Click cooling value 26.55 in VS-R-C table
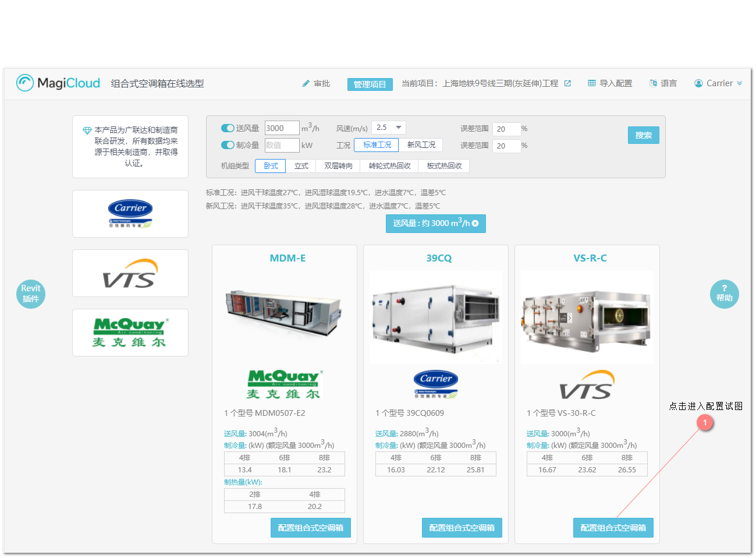This screenshot has width=756, height=558. coord(627,469)
